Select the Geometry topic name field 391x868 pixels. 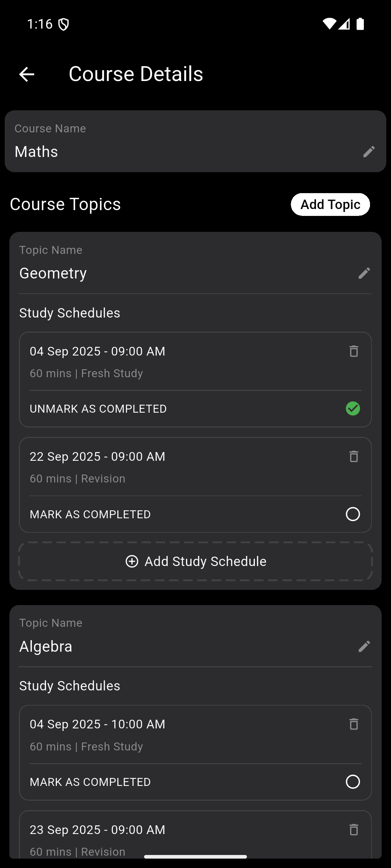point(181,273)
